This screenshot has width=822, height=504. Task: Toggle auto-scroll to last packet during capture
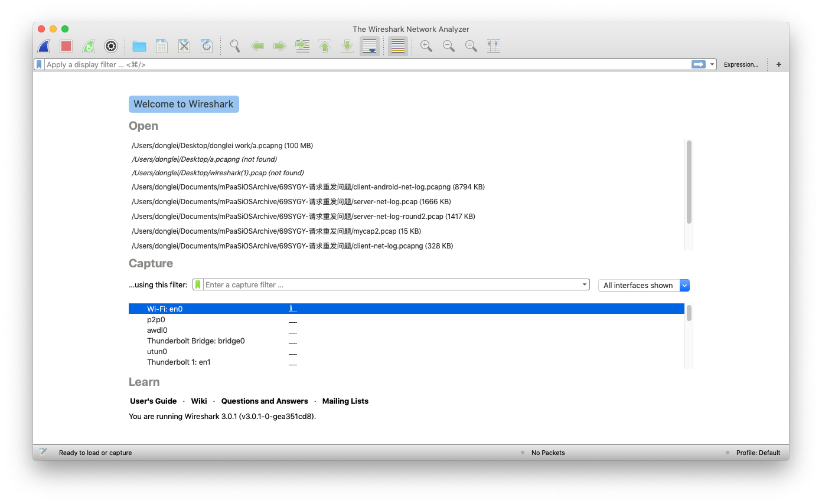[370, 46]
